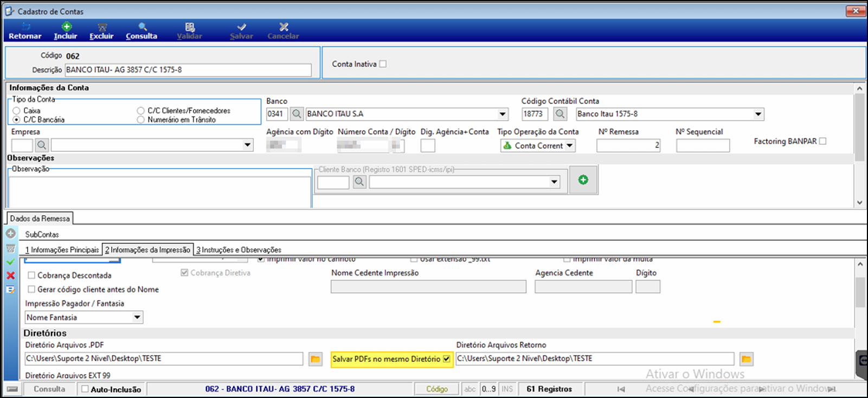Click the Retornar toolbar icon
Viewport: 868px width, 398px height.
[x=25, y=31]
